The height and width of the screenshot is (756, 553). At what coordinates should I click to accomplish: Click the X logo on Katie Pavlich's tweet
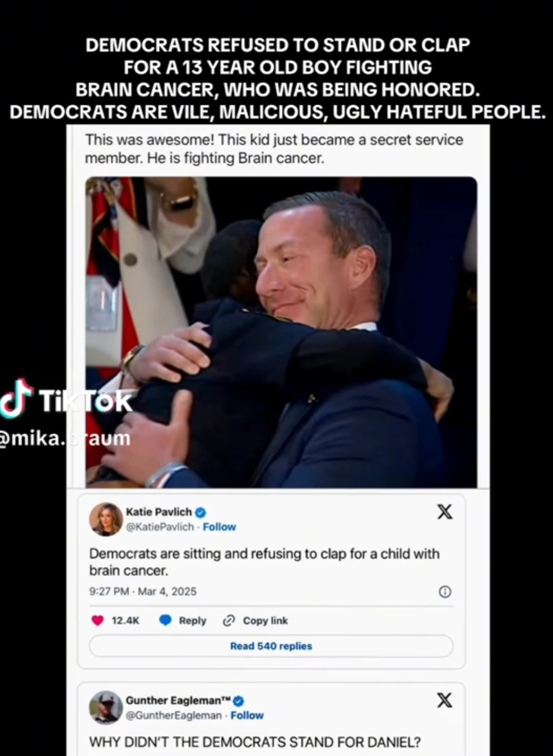(x=444, y=512)
